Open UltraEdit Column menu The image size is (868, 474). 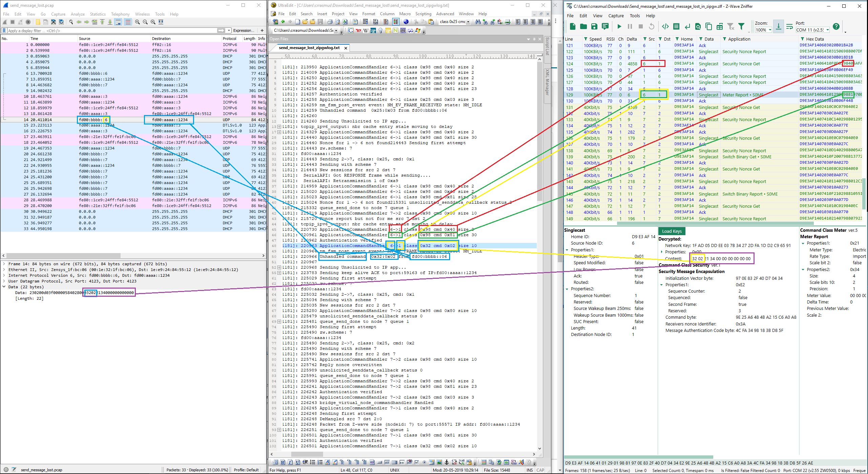(387, 14)
